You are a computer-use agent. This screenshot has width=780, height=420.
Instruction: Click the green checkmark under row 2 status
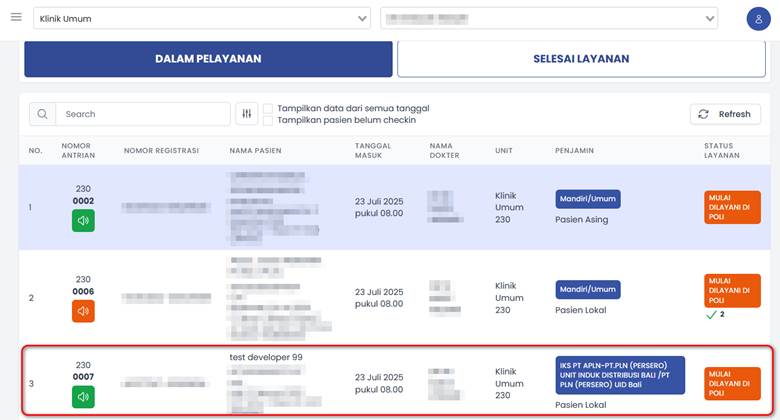pyautogui.click(x=713, y=314)
